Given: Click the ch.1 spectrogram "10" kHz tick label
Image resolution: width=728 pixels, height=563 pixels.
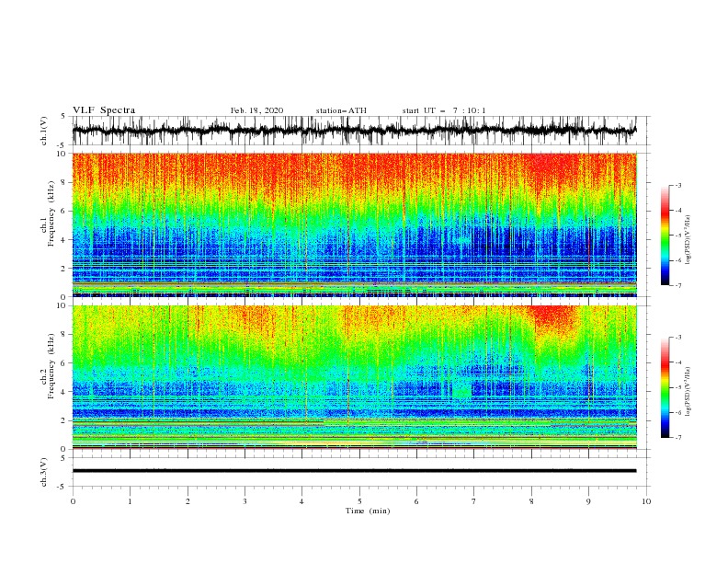Looking at the screenshot, I should [62, 154].
